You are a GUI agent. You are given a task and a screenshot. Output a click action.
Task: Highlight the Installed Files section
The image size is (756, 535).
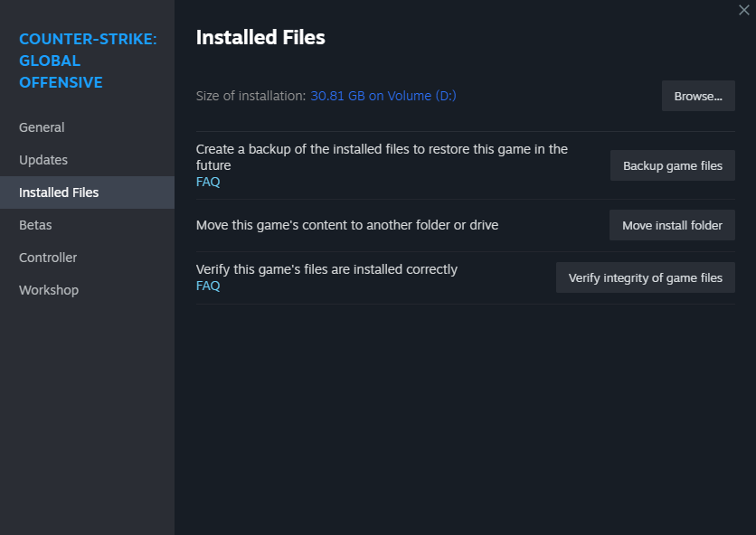coord(59,192)
